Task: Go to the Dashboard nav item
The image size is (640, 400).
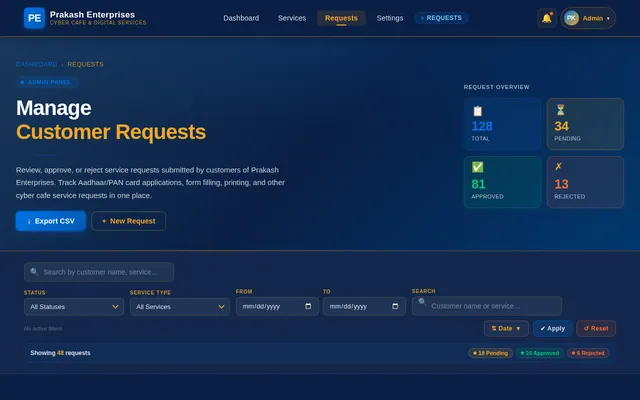Action: [241, 18]
